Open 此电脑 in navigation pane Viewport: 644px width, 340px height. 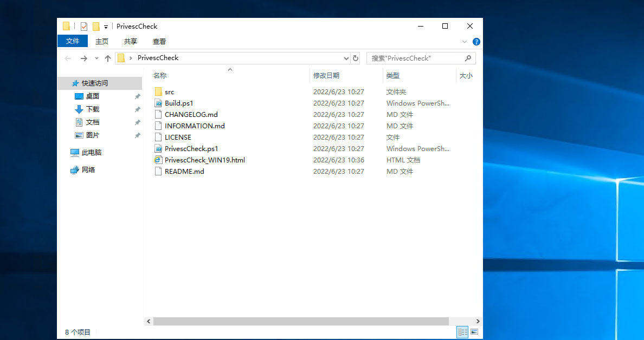point(91,153)
